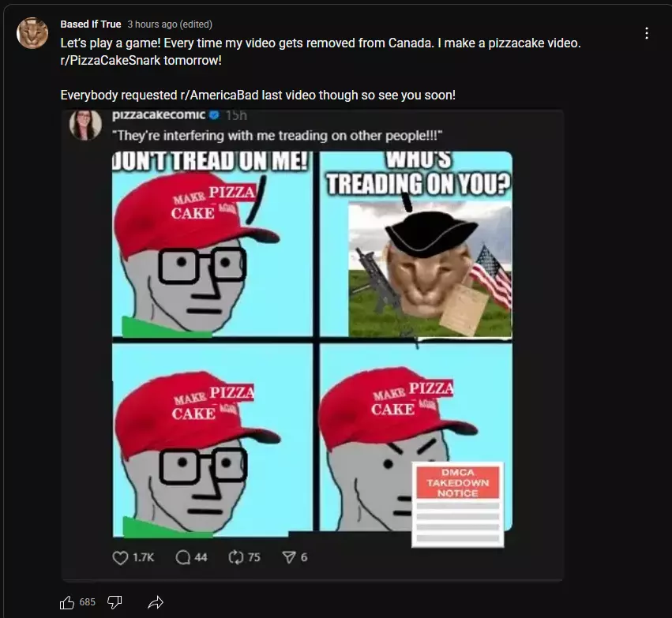This screenshot has width=672, height=618.
Task: Click the comment bubble icon with 44
Action: coord(183,557)
